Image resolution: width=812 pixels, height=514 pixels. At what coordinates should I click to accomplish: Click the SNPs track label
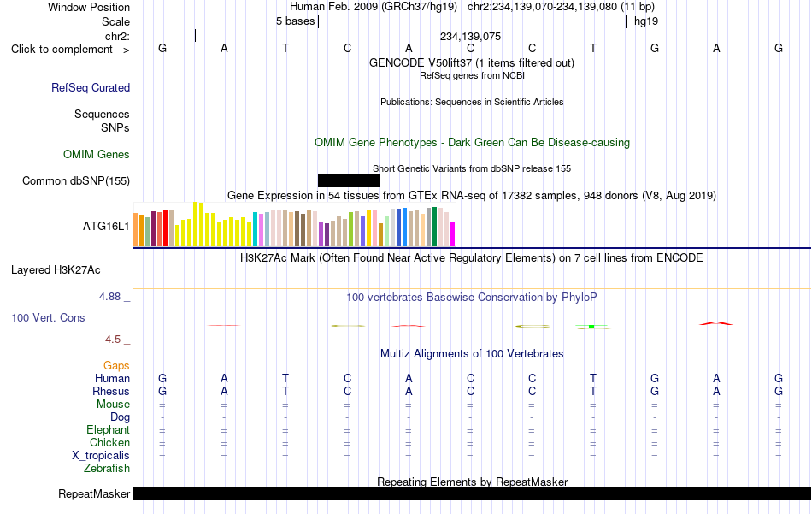pyautogui.click(x=115, y=127)
